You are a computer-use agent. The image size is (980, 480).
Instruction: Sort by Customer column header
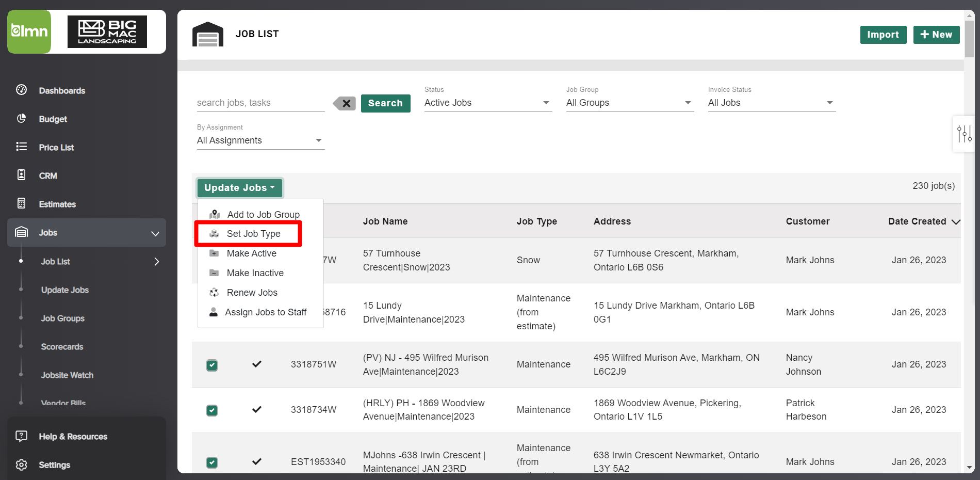(x=807, y=221)
